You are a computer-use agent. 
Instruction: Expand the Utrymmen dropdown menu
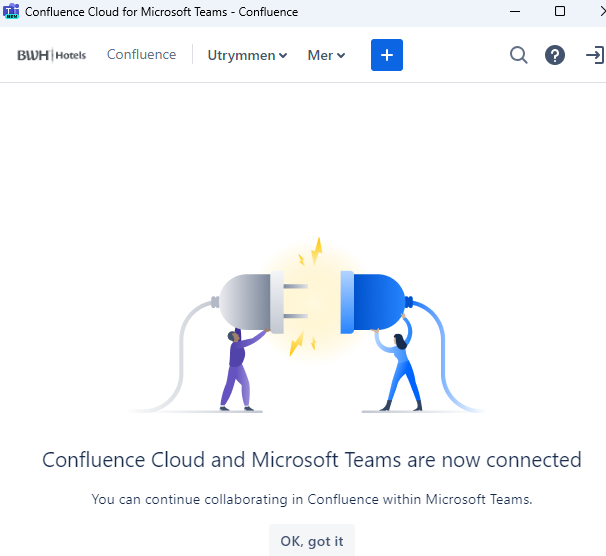click(x=247, y=55)
